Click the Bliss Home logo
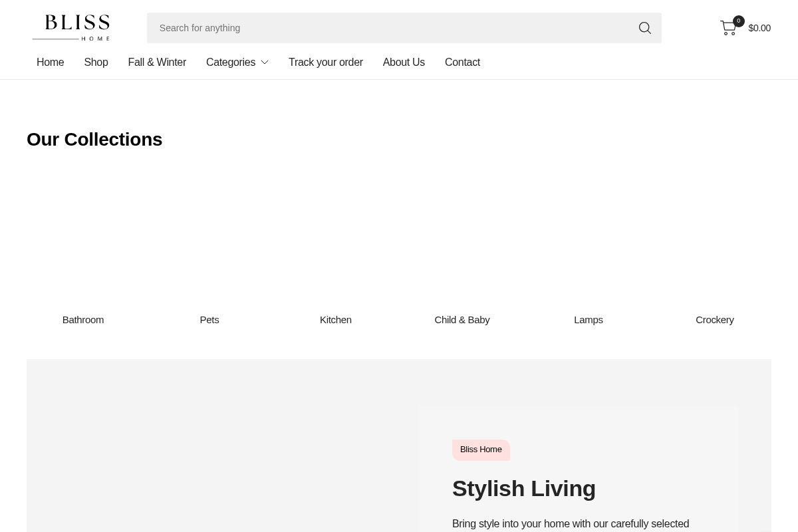The image size is (798, 532). tap(71, 27)
